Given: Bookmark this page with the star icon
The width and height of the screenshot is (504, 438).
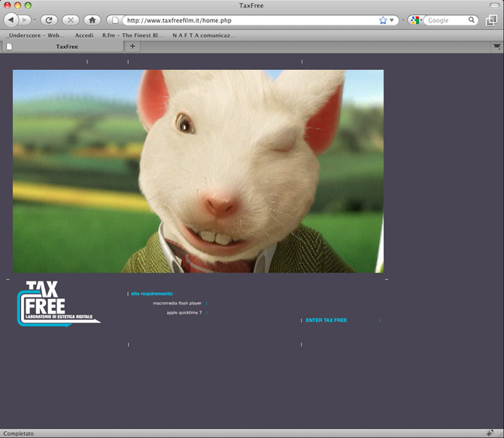Looking at the screenshot, I should (383, 20).
